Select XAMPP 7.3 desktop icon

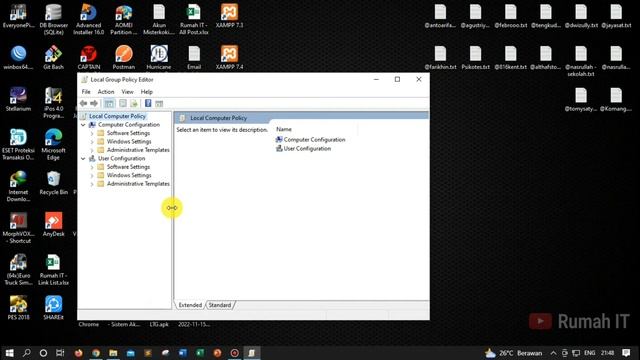coord(229,16)
